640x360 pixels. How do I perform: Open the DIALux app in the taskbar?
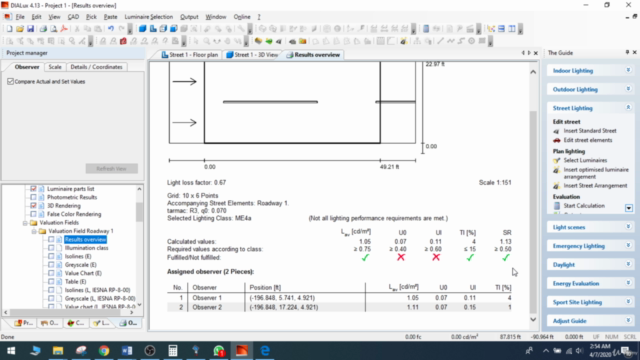[242, 351]
